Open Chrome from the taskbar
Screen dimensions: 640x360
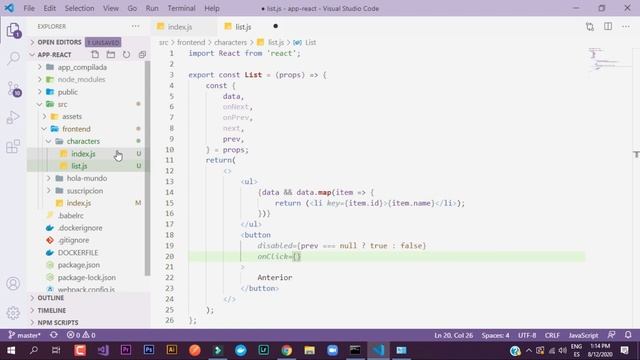(287, 350)
